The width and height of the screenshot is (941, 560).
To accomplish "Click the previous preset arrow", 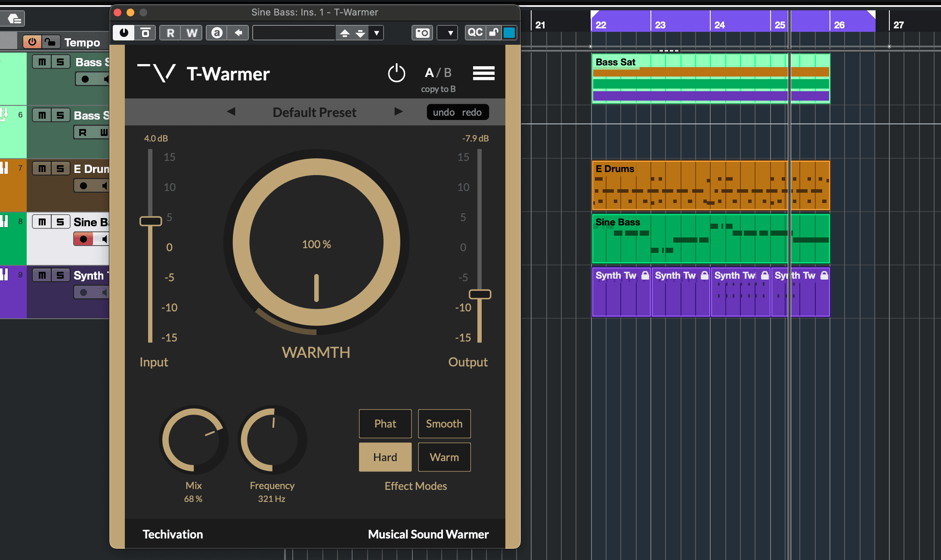I will point(232,111).
